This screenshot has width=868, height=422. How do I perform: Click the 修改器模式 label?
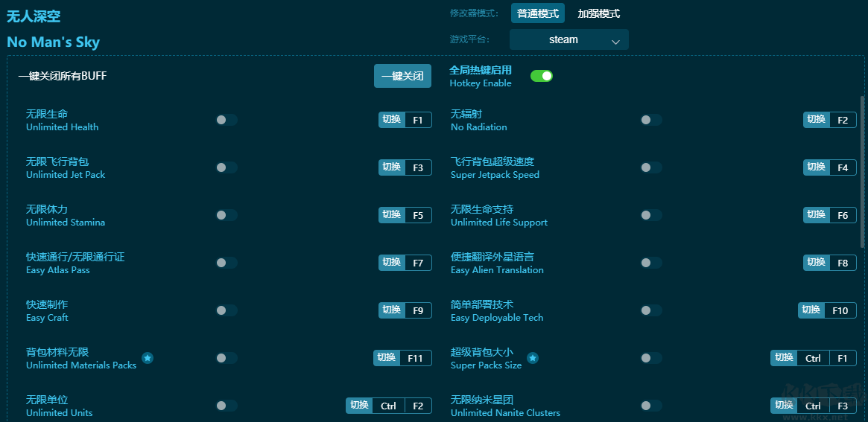[474, 13]
